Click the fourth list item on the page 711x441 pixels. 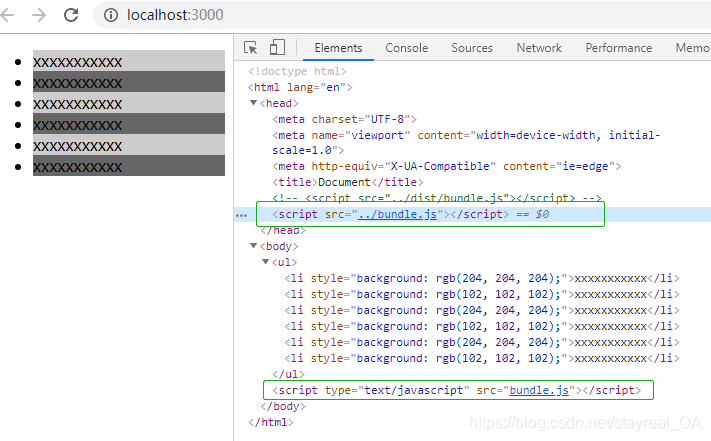[129, 123]
